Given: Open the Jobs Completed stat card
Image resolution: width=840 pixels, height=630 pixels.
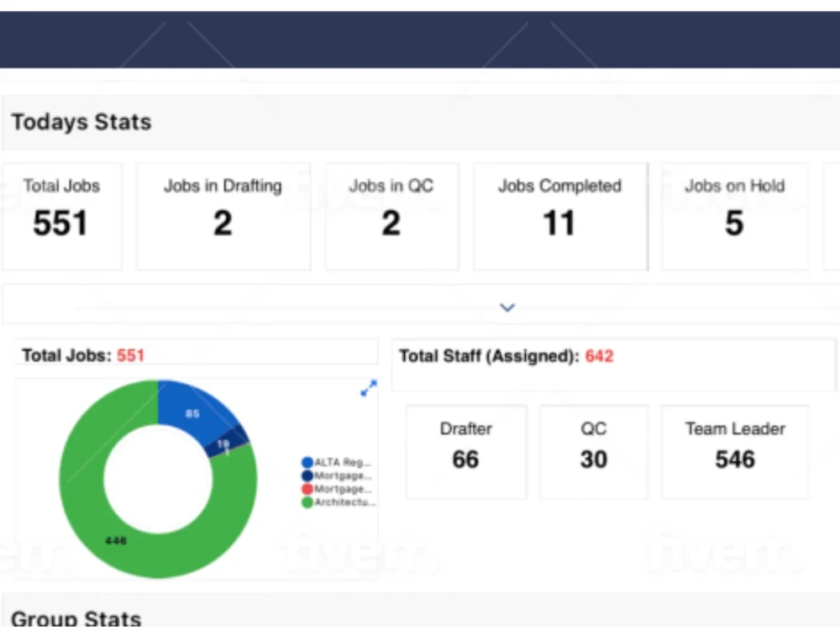Looking at the screenshot, I should [559, 214].
